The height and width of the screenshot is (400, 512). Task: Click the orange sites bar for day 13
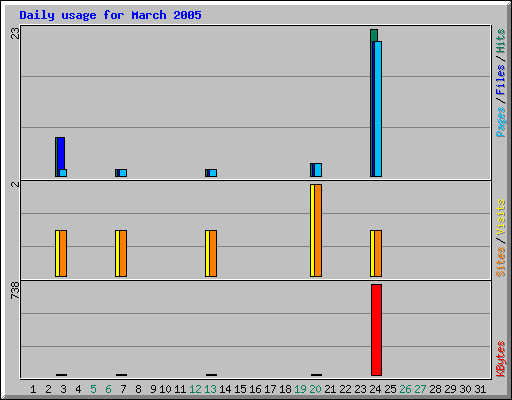tap(213, 253)
